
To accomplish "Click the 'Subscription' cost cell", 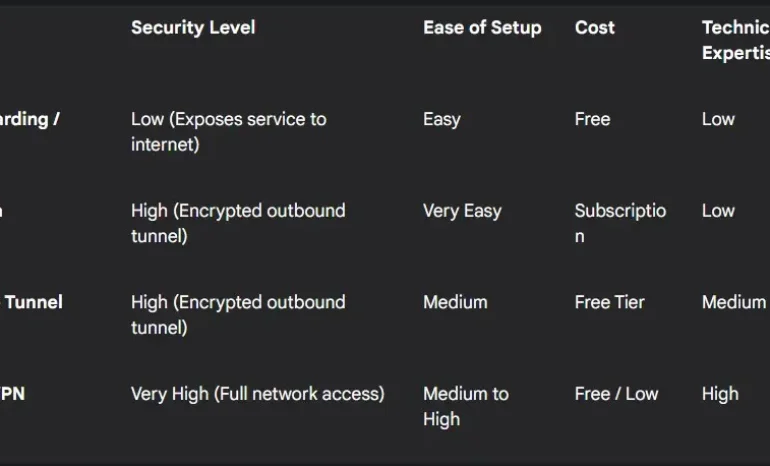I will coord(620,223).
